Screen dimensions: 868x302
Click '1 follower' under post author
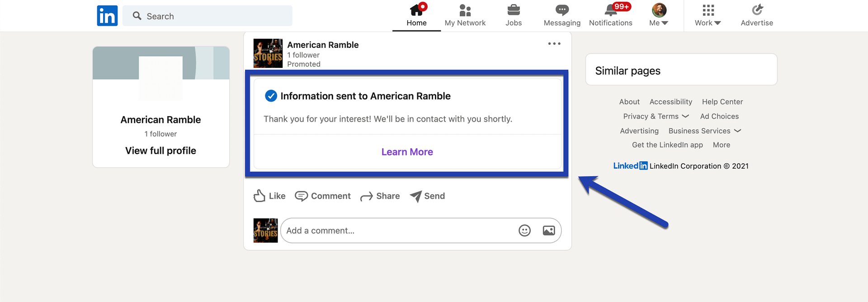pos(303,55)
